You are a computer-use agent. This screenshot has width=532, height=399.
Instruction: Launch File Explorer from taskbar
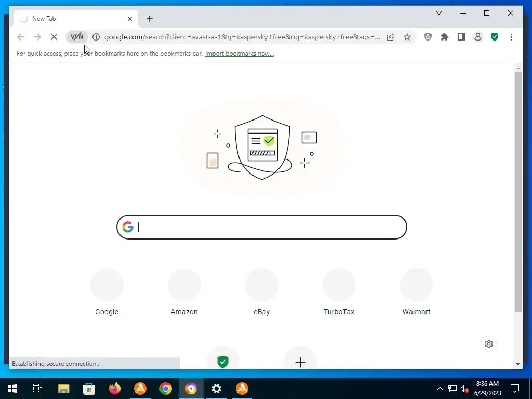pyautogui.click(x=63, y=389)
